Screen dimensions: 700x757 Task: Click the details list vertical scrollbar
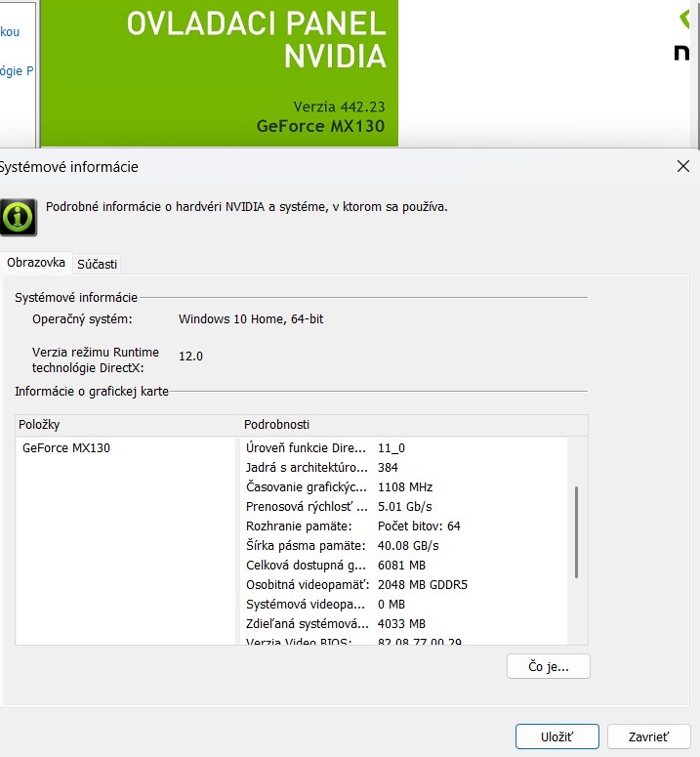pyautogui.click(x=576, y=532)
